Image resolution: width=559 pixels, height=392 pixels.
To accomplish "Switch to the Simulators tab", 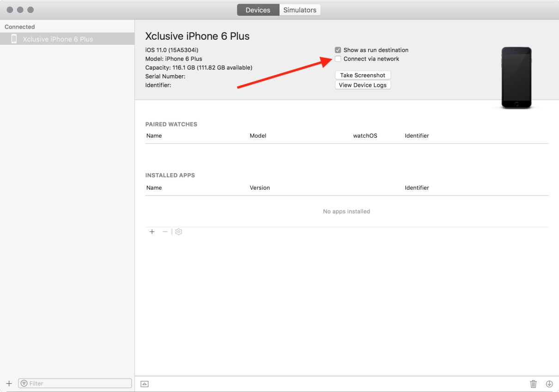I will click(x=300, y=10).
